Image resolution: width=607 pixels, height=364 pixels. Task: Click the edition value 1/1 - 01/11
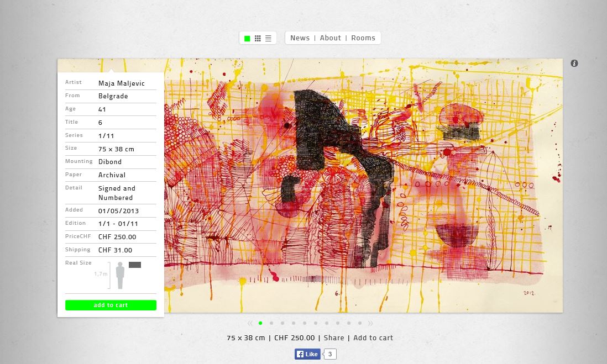point(118,224)
